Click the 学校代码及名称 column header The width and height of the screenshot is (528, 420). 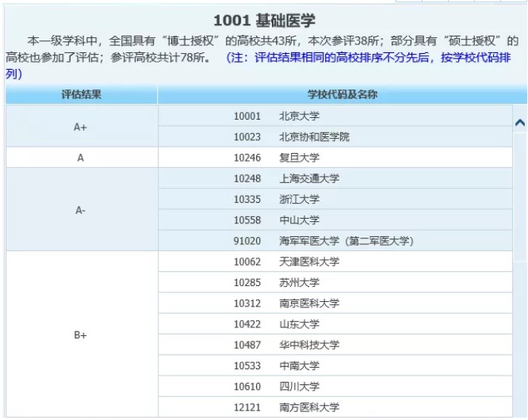tap(342, 95)
